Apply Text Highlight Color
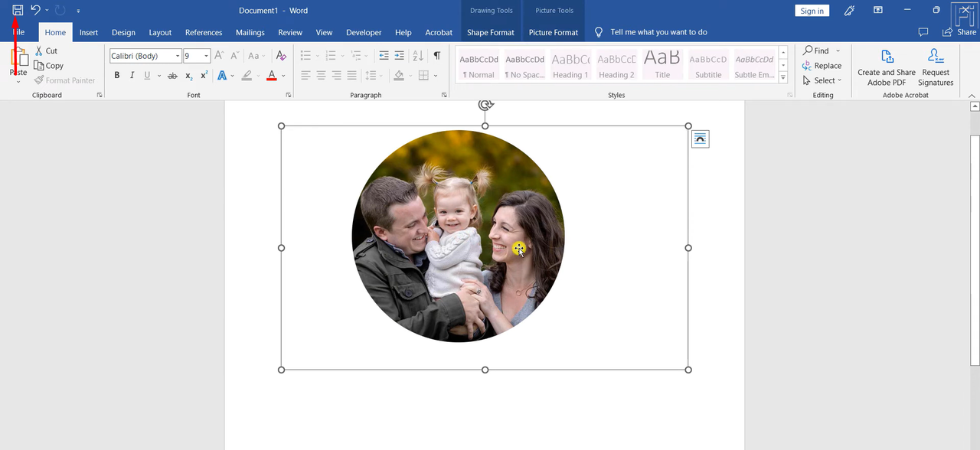The height and width of the screenshot is (450, 980). [247, 76]
